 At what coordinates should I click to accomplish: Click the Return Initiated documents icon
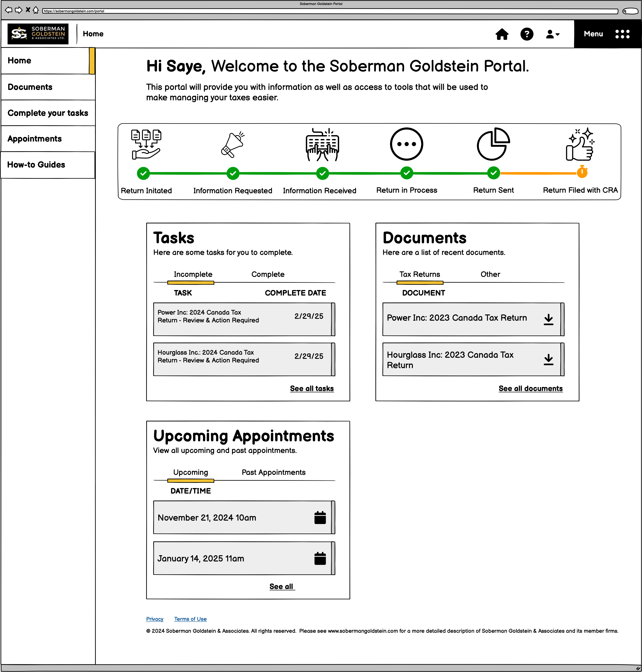(146, 144)
